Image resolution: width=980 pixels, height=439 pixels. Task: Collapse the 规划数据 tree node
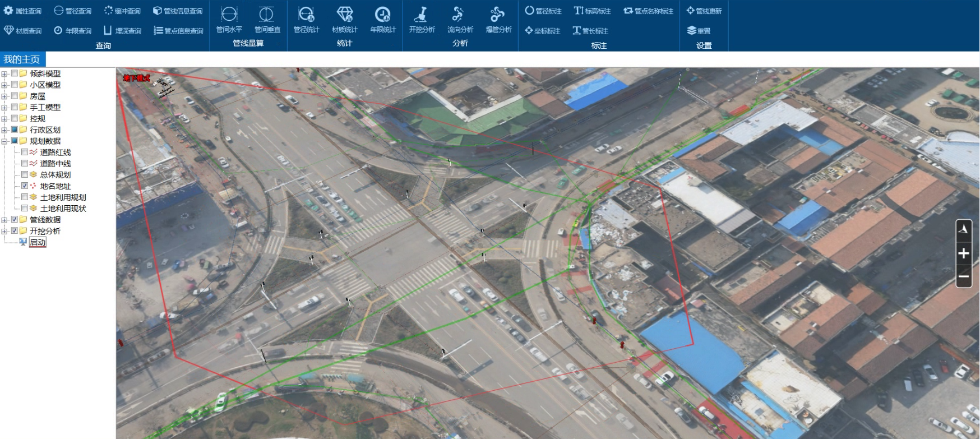pos(4,141)
